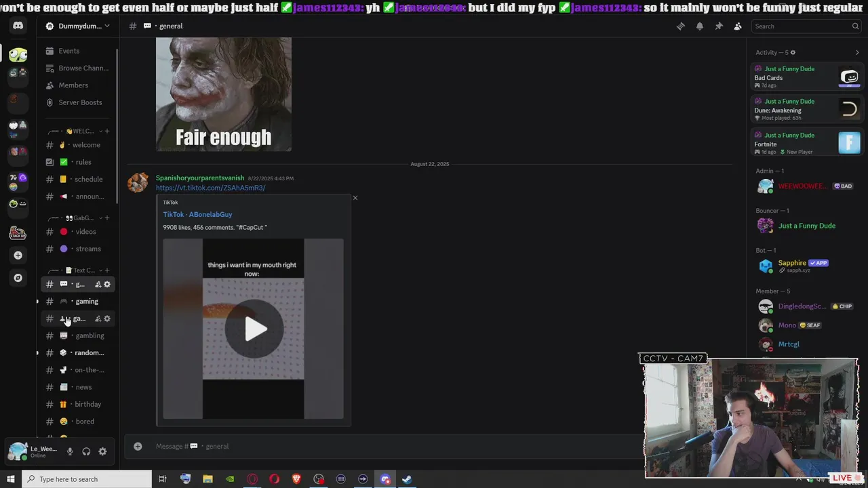Open Members entry in sidebar

click(x=78, y=85)
